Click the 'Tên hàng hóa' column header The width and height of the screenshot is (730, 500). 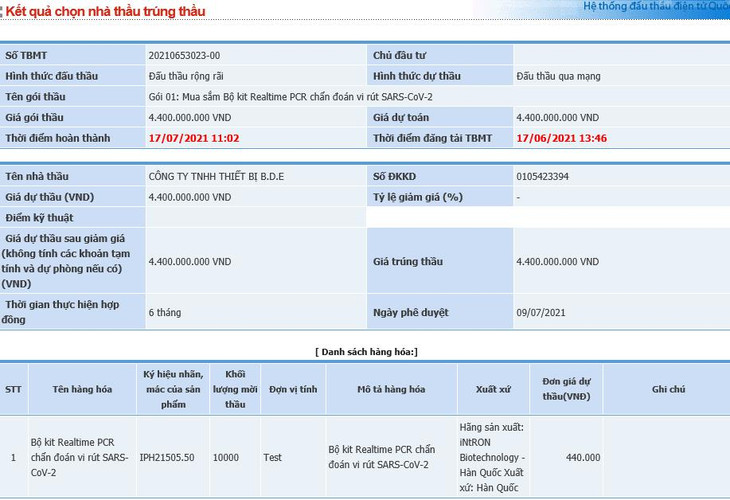coord(84,389)
